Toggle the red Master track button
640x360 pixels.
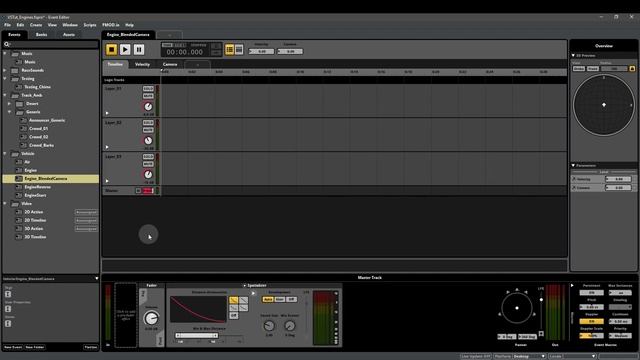148,191
